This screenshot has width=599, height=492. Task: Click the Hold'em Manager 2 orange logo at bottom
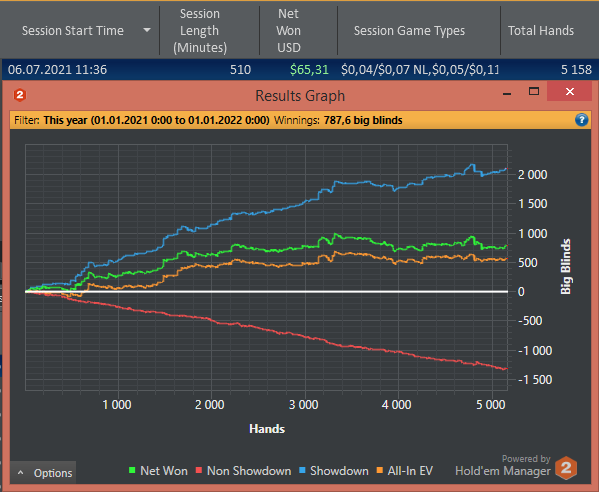tap(566, 468)
